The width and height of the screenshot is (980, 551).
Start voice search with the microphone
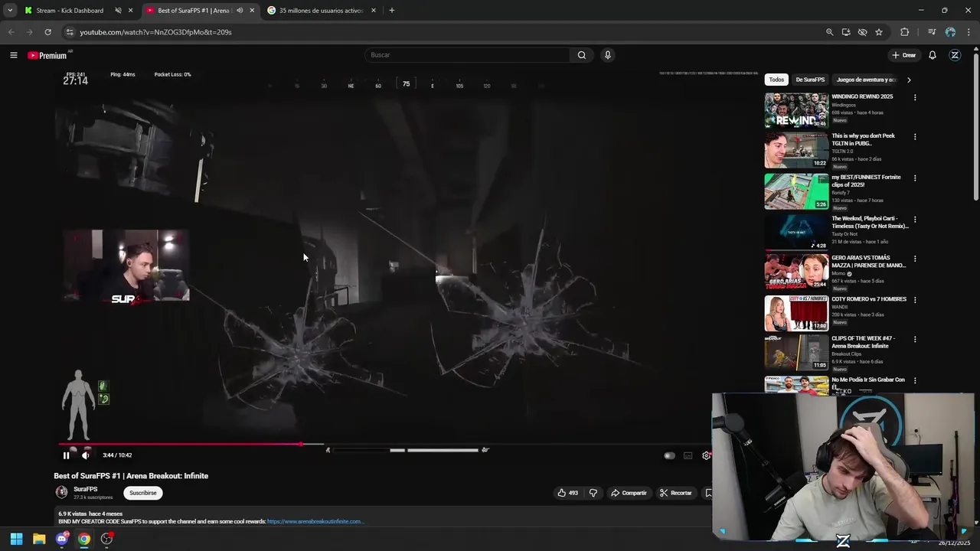coord(608,55)
